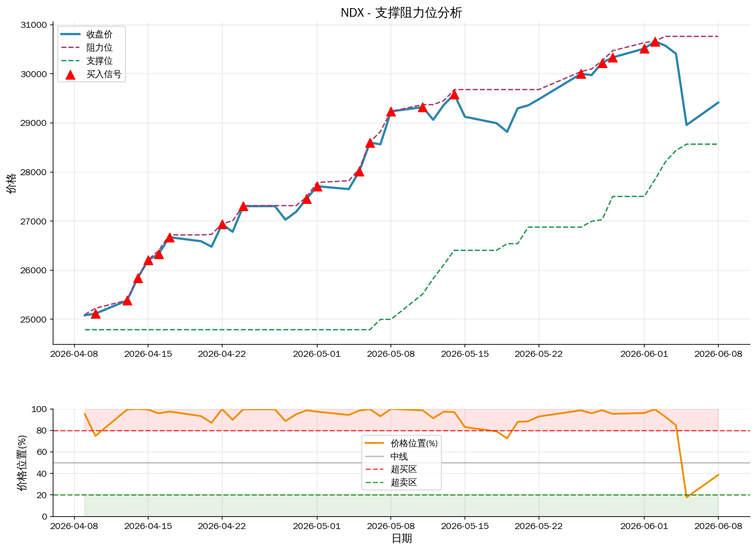This screenshot has height=550, width=756.
Task: Click the highest buy-signal triangle near 30650
Action: point(655,42)
